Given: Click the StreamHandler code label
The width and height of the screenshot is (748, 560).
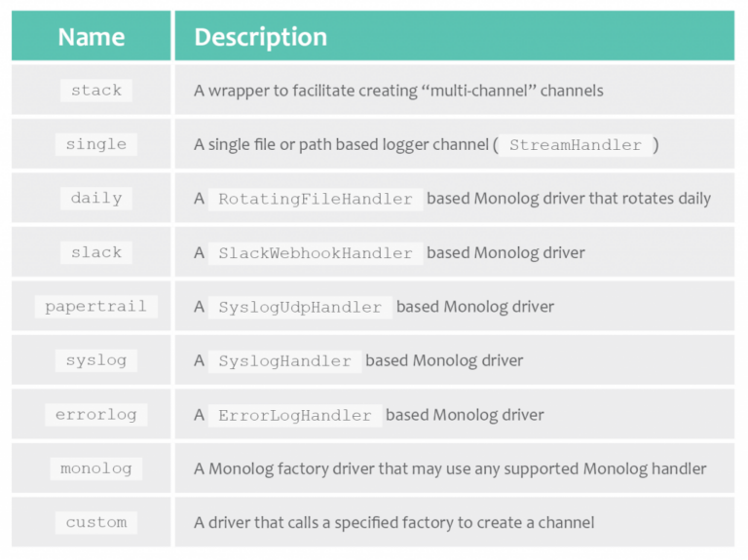Looking at the screenshot, I should coord(576,145).
